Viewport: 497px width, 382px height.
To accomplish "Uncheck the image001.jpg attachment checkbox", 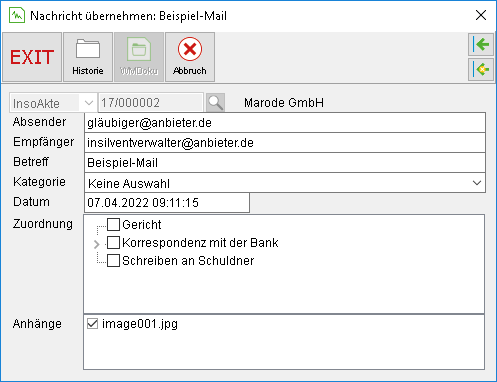I will click(x=92, y=323).
